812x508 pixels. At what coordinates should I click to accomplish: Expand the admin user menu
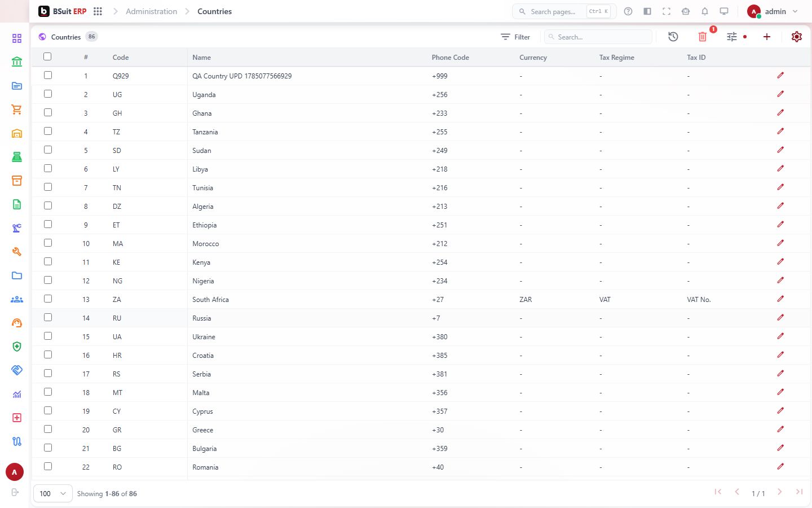773,11
